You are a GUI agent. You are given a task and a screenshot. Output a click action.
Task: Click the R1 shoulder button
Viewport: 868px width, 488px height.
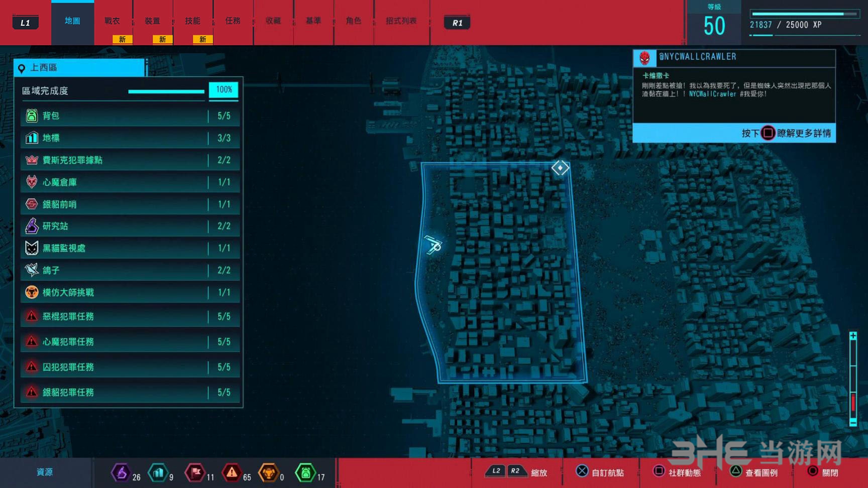coord(457,23)
